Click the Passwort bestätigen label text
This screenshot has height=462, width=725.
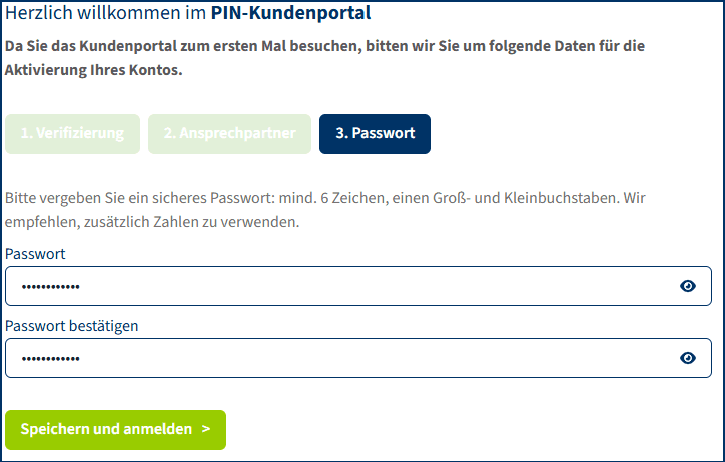pyautogui.click(x=72, y=326)
